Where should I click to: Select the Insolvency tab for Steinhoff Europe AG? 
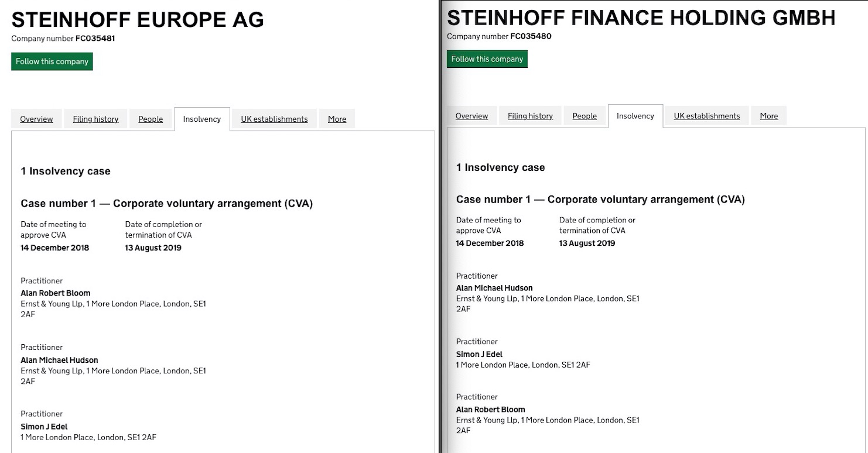point(201,119)
